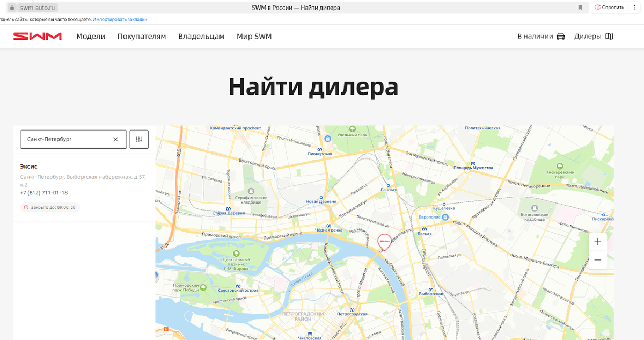
Task: Click the red SWM dealer pin on map
Action: point(384,242)
